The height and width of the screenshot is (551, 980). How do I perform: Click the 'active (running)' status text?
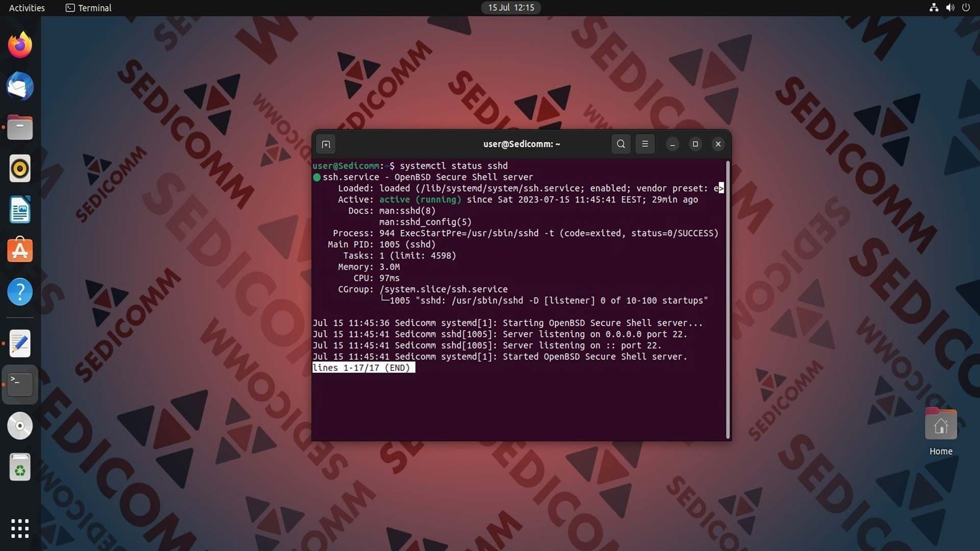coord(420,199)
